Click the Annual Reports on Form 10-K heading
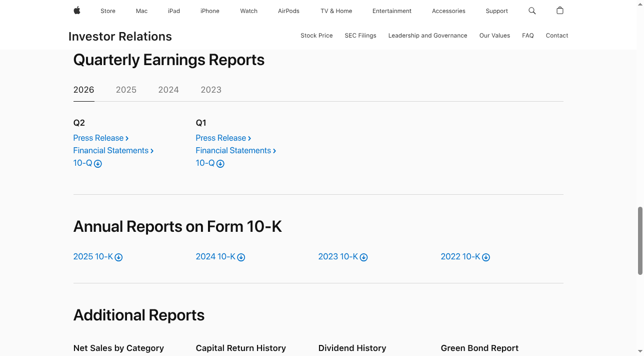This screenshot has height=356, width=644. [x=177, y=227]
